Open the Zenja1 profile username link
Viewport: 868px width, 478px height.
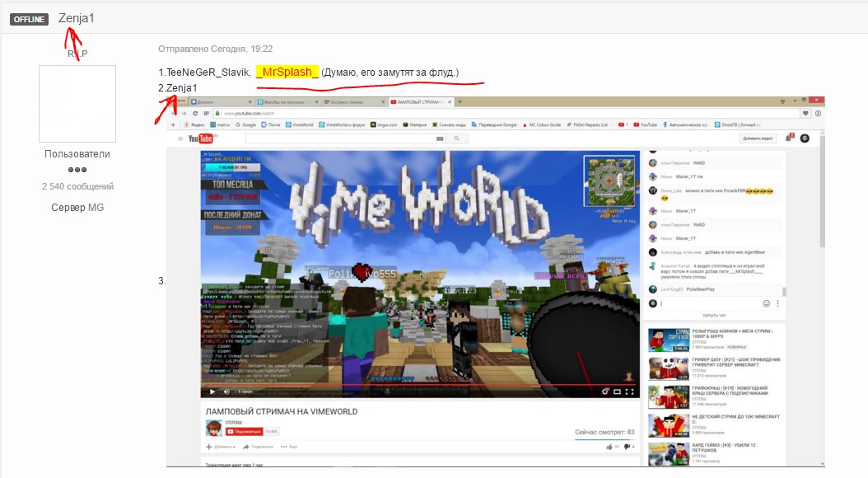(x=77, y=18)
